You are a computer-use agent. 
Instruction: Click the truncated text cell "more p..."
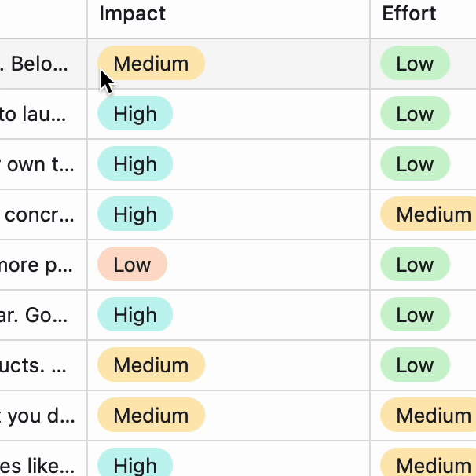pos(38,265)
